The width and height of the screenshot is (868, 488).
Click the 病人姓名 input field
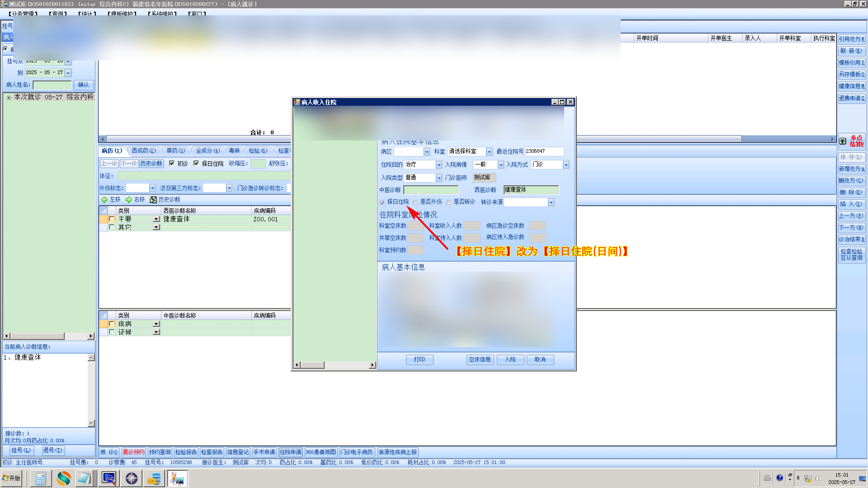52,85
